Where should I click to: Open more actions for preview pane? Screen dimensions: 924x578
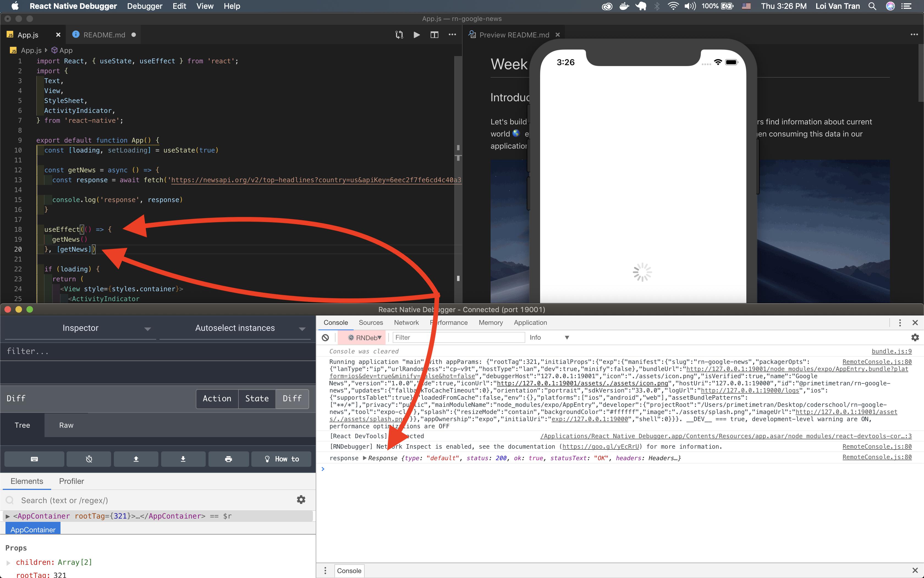click(x=914, y=35)
